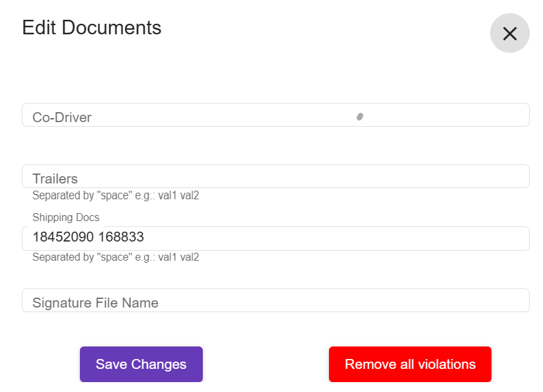The image size is (543, 392).
Task: Focus the Trailers input field
Action: [x=275, y=176]
